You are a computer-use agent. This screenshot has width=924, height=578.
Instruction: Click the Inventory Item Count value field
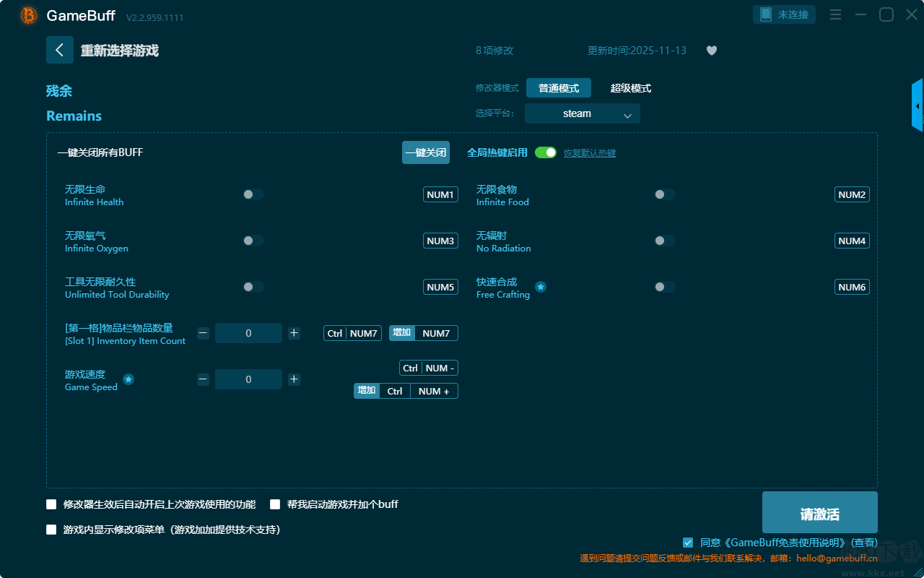(248, 333)
